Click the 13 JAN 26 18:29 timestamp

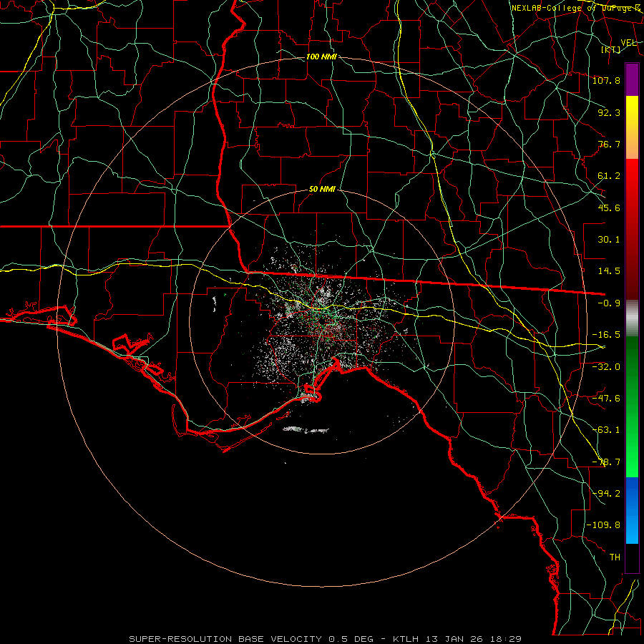tap(473, 639)
